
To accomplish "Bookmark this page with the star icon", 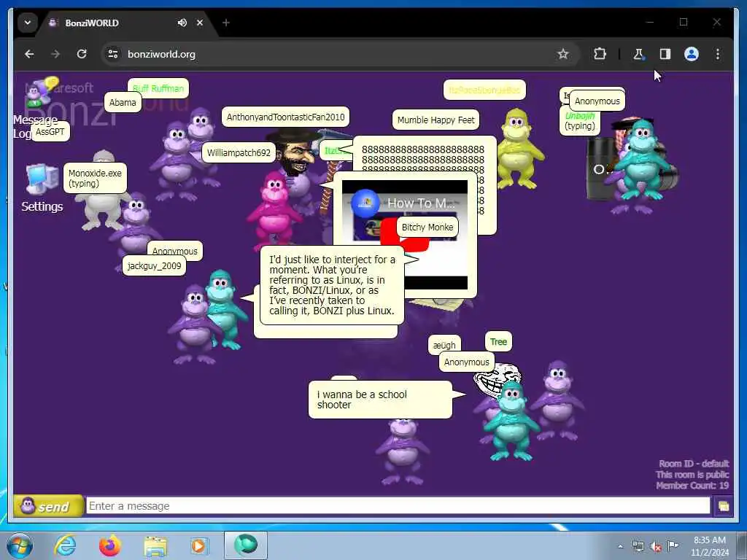I will [563, 54].
